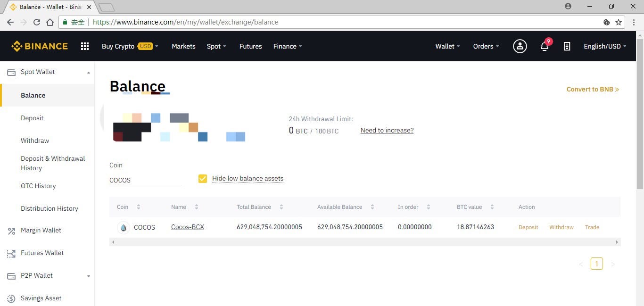Click the P2P Wallet sidebar icon
The width and height of the screenshot is (644, 306).
point(11,276)
